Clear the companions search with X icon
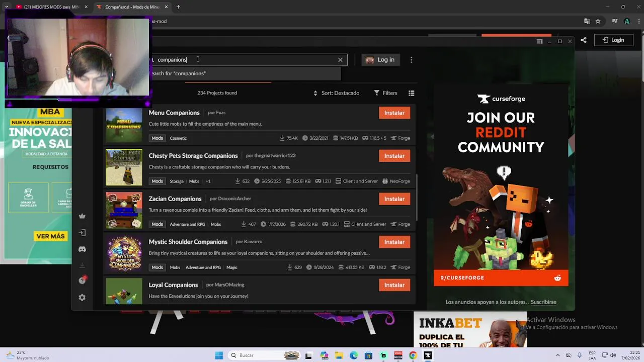The height and width of the screenshot is (362, 644). (340, 60)
